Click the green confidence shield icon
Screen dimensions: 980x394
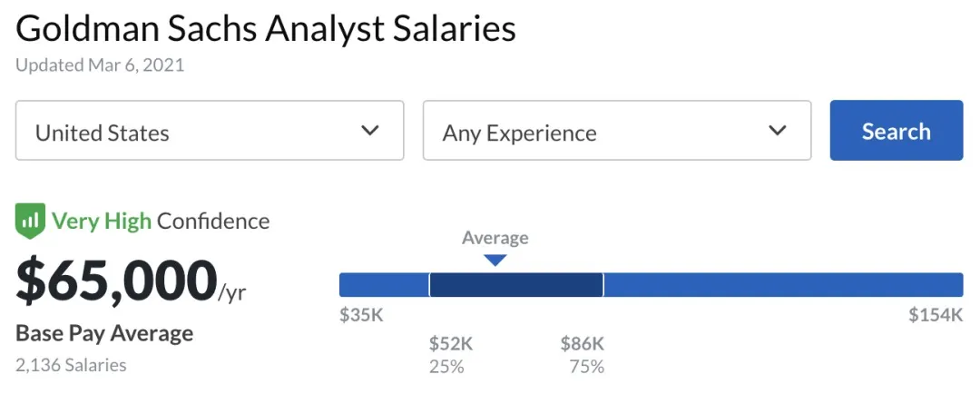pos(30,221)
